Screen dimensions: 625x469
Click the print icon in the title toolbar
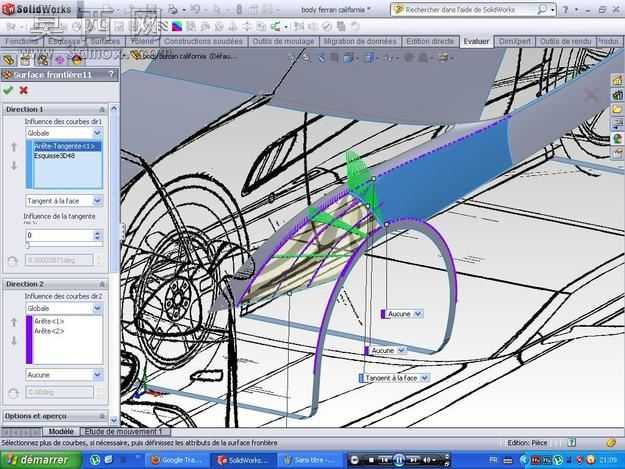coord(173,10)
